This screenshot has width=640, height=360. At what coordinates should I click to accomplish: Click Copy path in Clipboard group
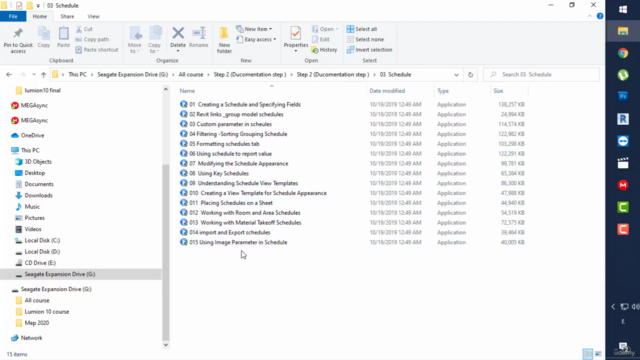pyautogui.click(x=92, y=39)
